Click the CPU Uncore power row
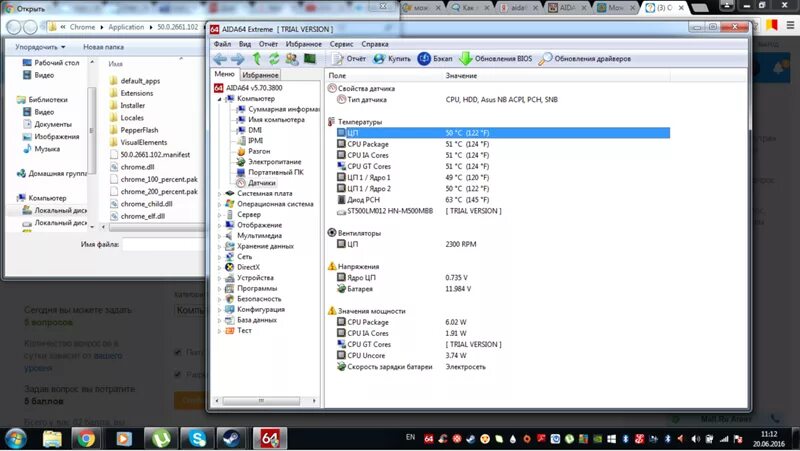Image resolution: width=800 pixels, height=451 pixels. click(503, 356)
